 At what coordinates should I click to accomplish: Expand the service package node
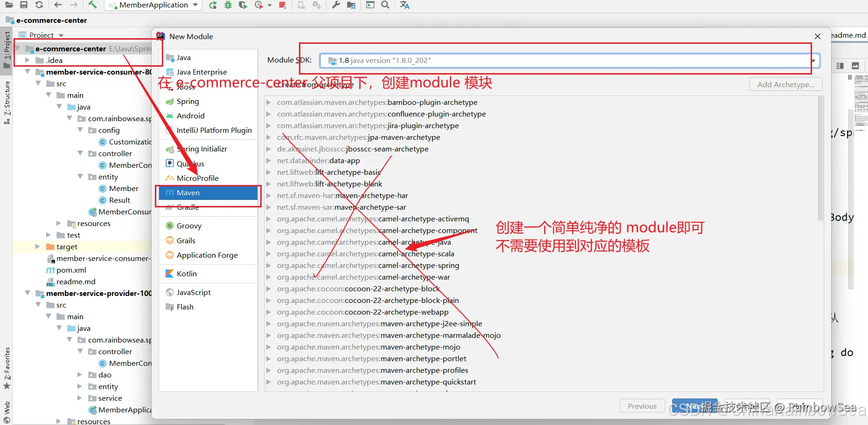[80, 398]
